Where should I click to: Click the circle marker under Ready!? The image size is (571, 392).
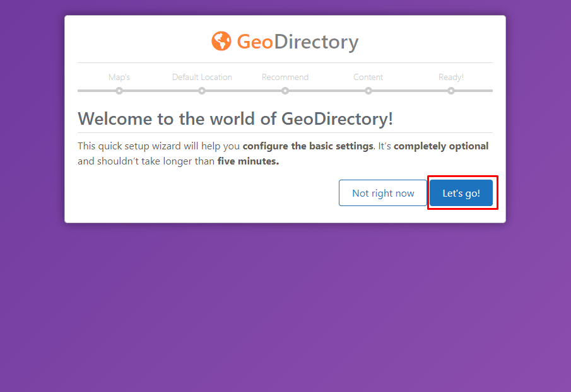click(x=451, y=91)
